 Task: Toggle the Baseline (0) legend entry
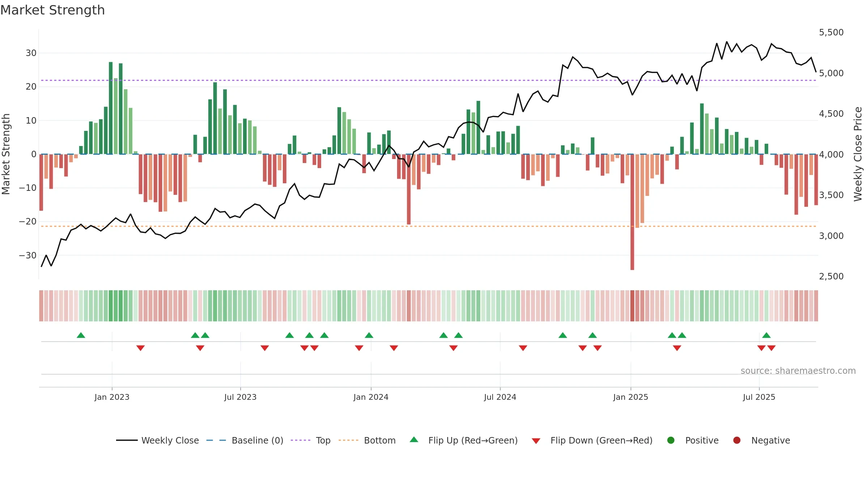click(x=245, y=440)
